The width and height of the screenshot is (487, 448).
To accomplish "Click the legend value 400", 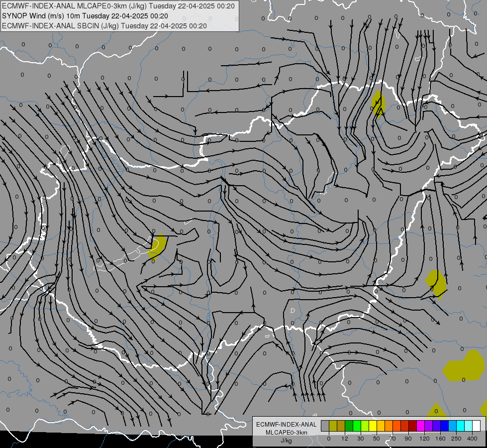I will [x=472, y=439].
